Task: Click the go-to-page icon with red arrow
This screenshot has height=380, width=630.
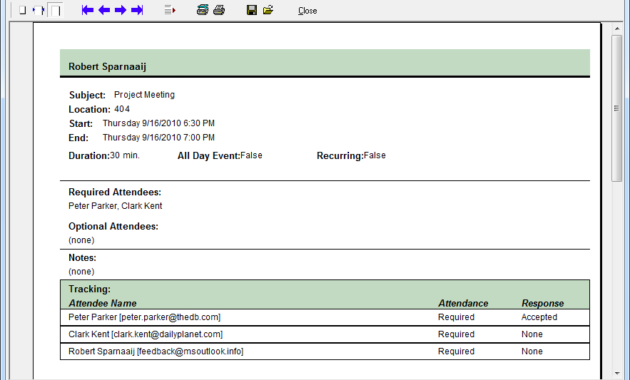Action: (x=170, y=10)
